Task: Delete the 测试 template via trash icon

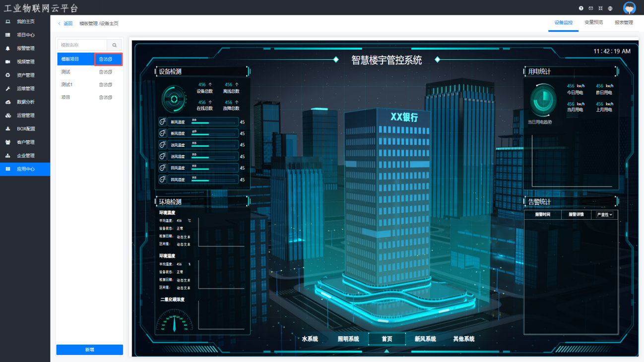Action: tap(101, 72)
